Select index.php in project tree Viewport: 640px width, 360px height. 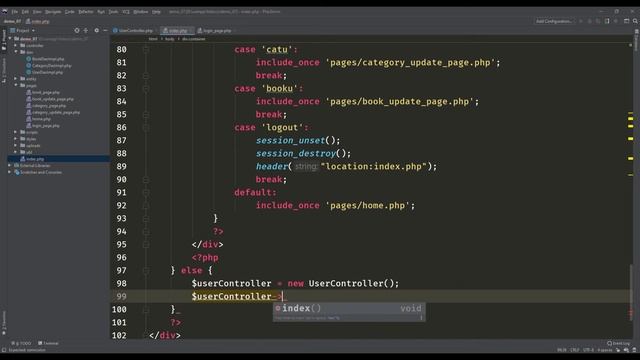[x=32, y=159]
